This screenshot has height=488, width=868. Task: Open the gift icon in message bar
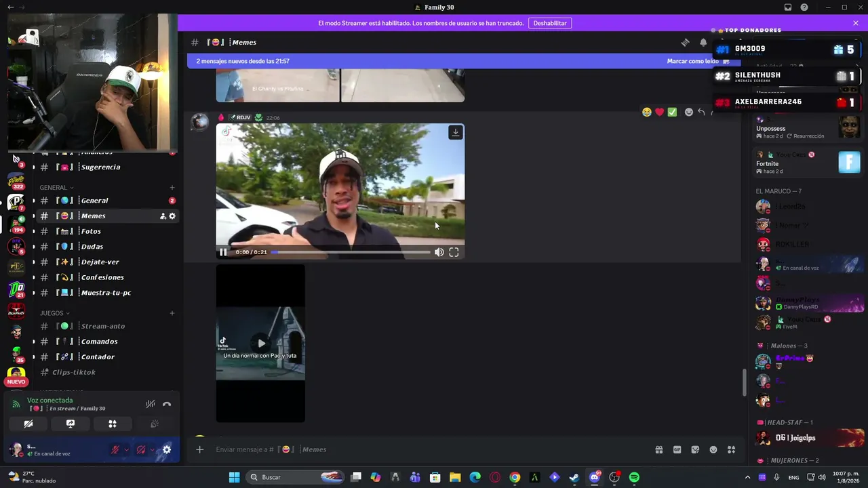tap(658, 449)
